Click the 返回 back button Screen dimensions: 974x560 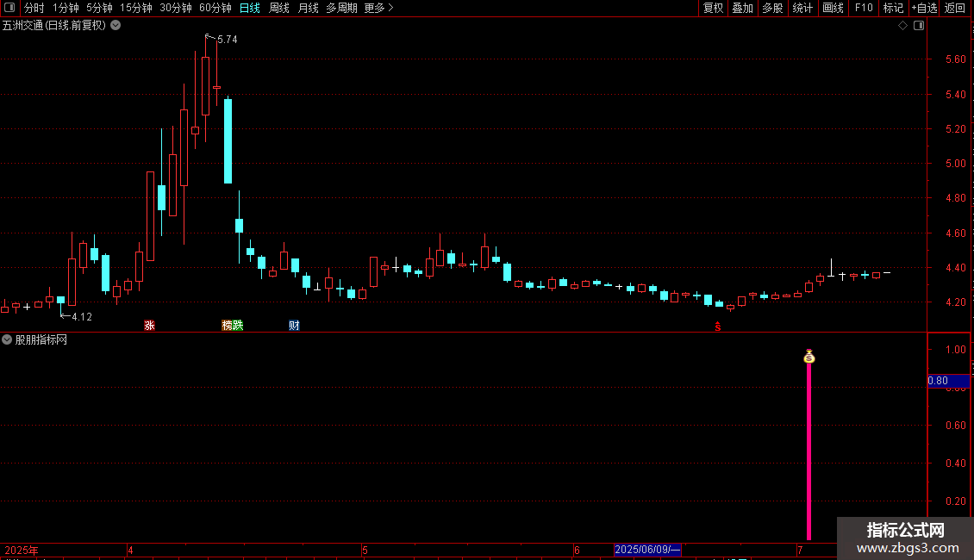(x=955, y=8)
